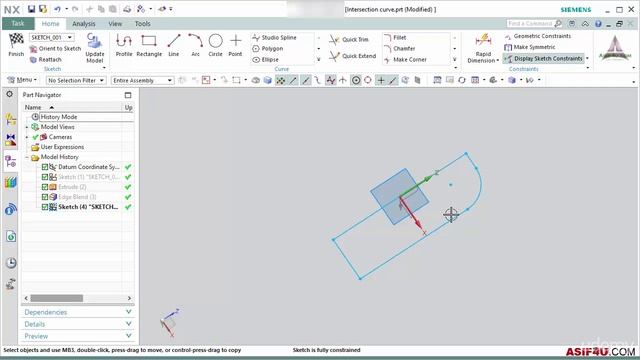The height and width of the screenshot is (360, 640).
Task: Open the Help question mark icon
Action: click(x=598, y=24)
